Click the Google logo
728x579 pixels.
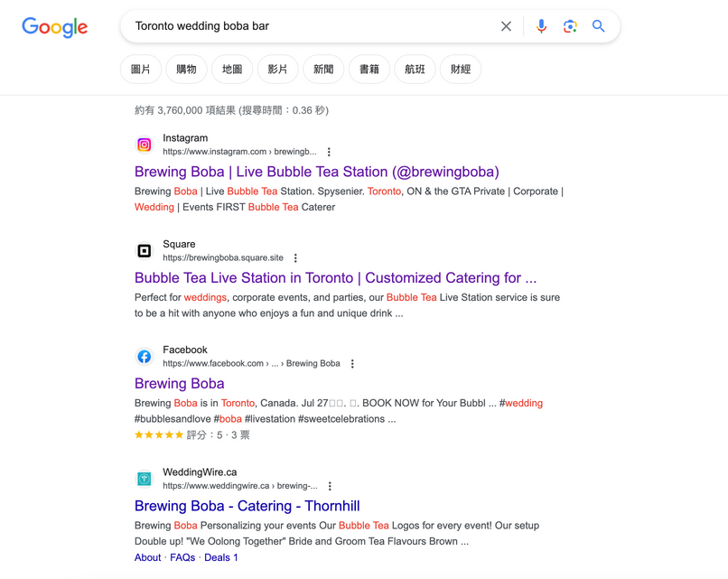(x=55, y=27)
